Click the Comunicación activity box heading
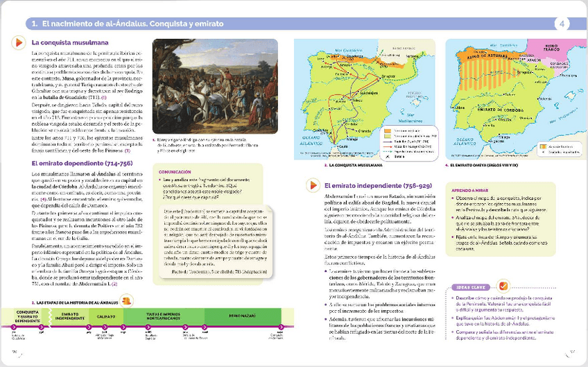The height and width of the screenshot is (367, 588). (175, 171)
